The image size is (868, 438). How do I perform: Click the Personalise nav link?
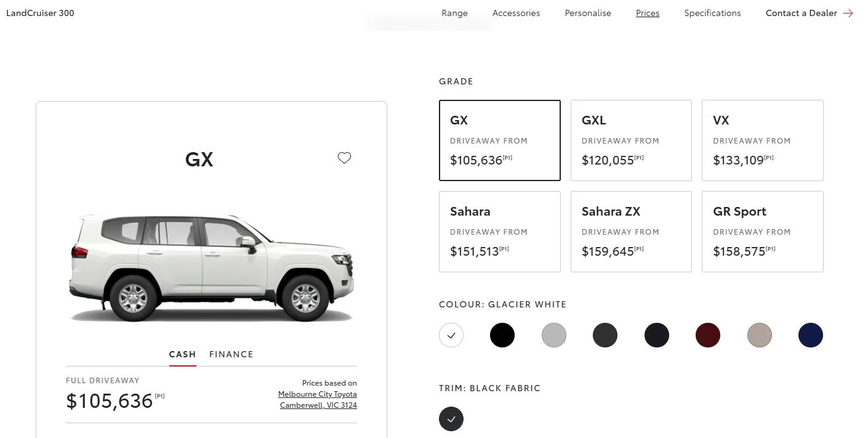coord(588,13)
